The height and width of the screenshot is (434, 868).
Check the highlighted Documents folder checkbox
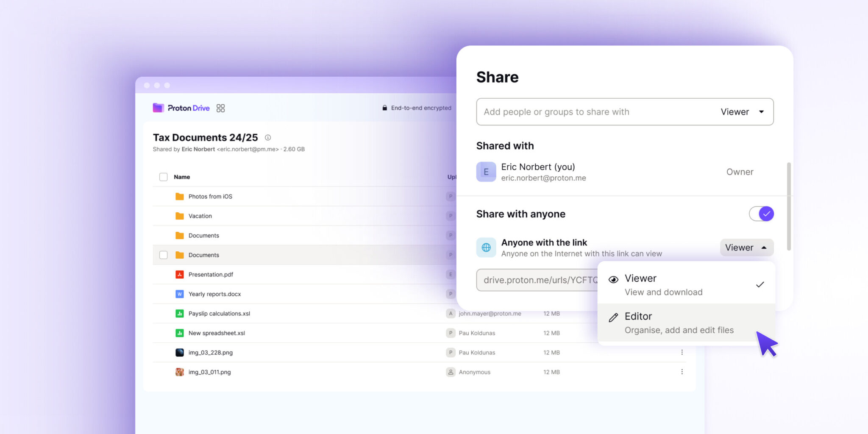point(163,255)
